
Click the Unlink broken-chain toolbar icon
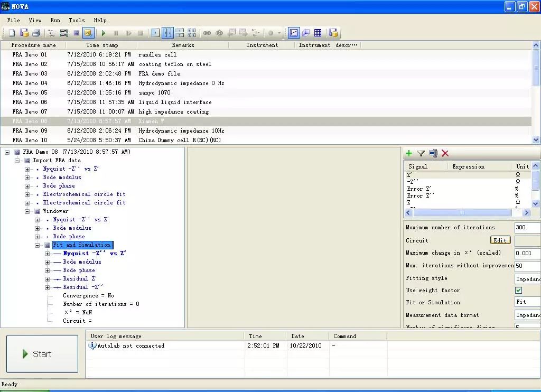(x=219, y=33)
